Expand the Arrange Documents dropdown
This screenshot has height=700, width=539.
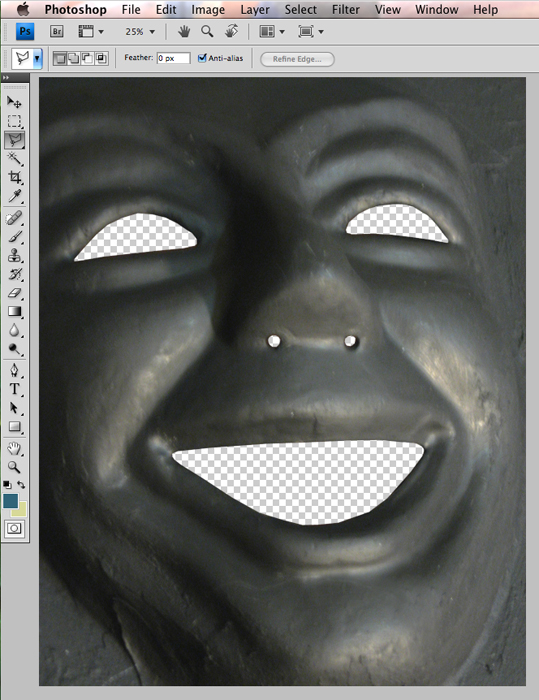(272, 32)
